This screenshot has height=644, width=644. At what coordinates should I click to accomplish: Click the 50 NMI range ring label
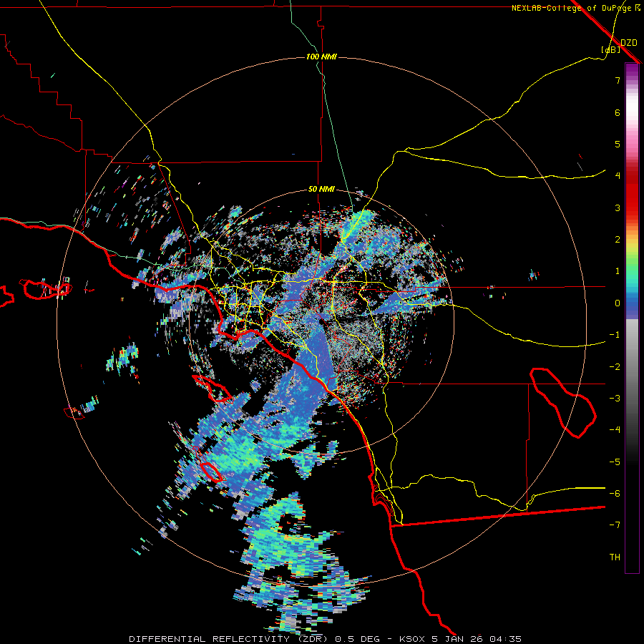pos(321,189)
